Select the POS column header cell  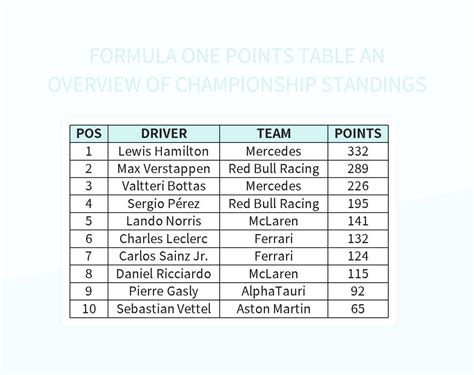(89, 134)
